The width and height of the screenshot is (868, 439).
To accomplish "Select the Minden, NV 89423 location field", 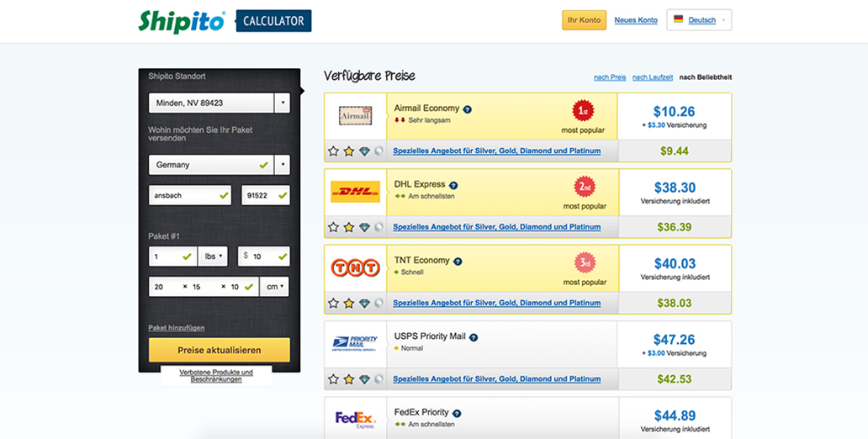I will 211,103.
